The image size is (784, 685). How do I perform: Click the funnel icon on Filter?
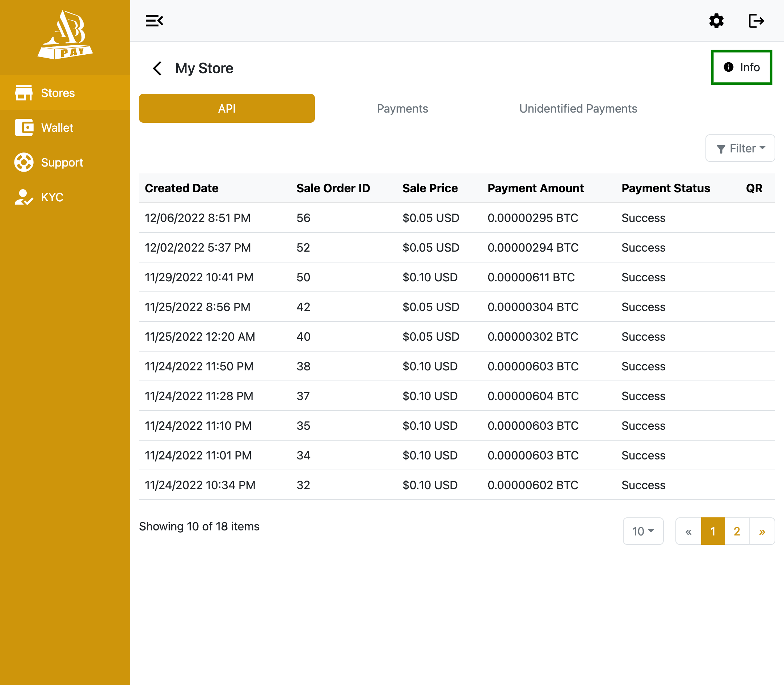(721, 149)
